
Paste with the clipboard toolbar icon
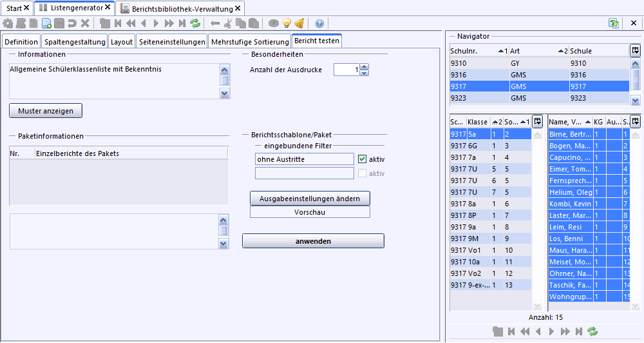point(254,23)
